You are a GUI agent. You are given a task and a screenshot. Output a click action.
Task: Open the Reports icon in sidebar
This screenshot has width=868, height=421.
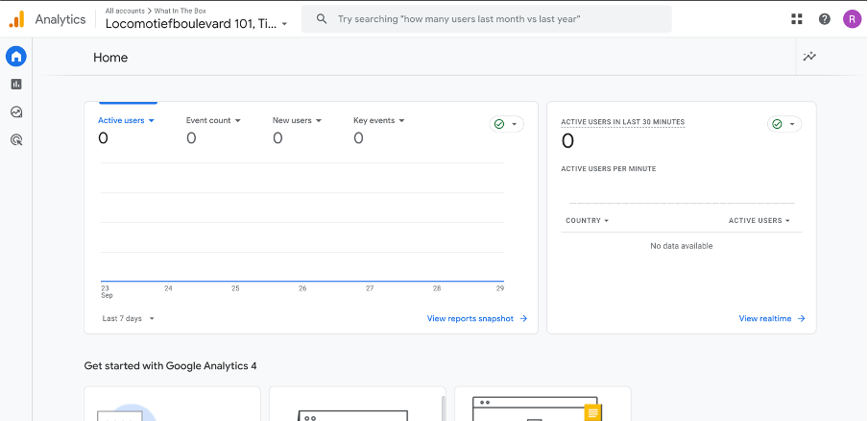pyautogui.click(x=16, y=85)
